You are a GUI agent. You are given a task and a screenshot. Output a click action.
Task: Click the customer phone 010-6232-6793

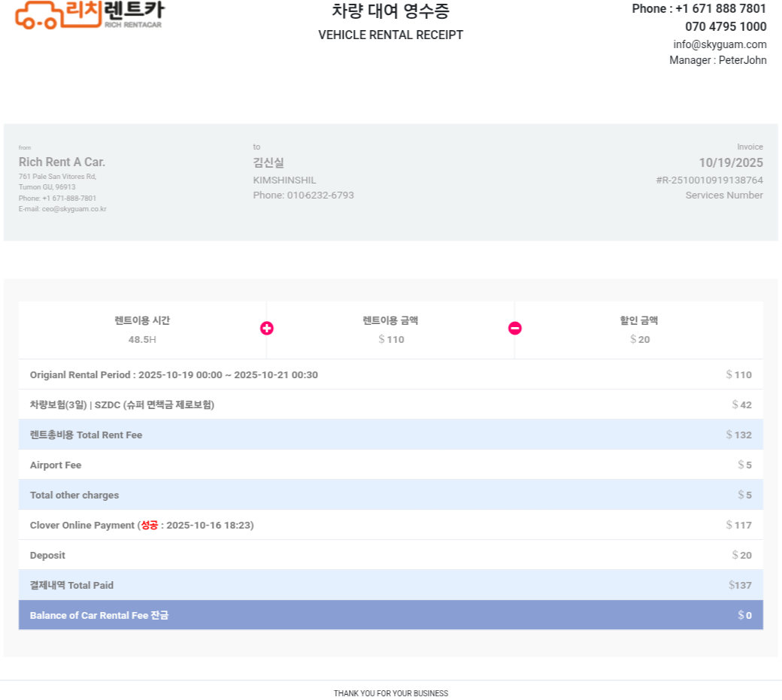[320, 195]
